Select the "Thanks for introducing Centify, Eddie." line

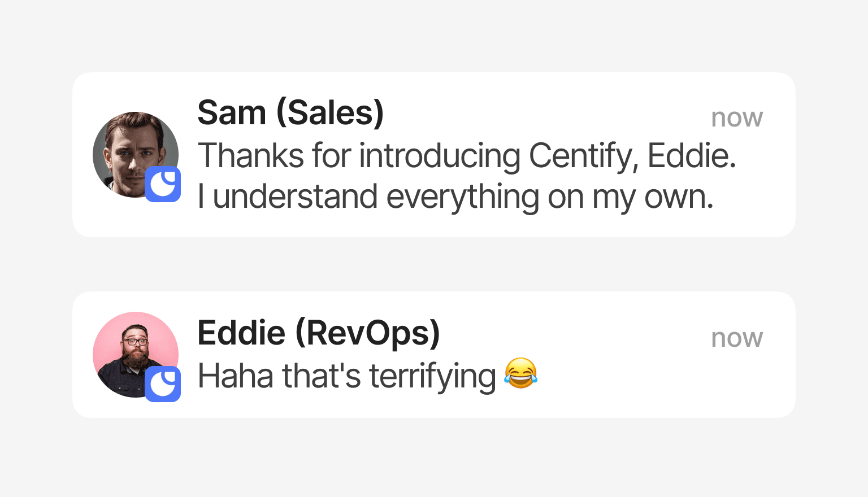467,155
